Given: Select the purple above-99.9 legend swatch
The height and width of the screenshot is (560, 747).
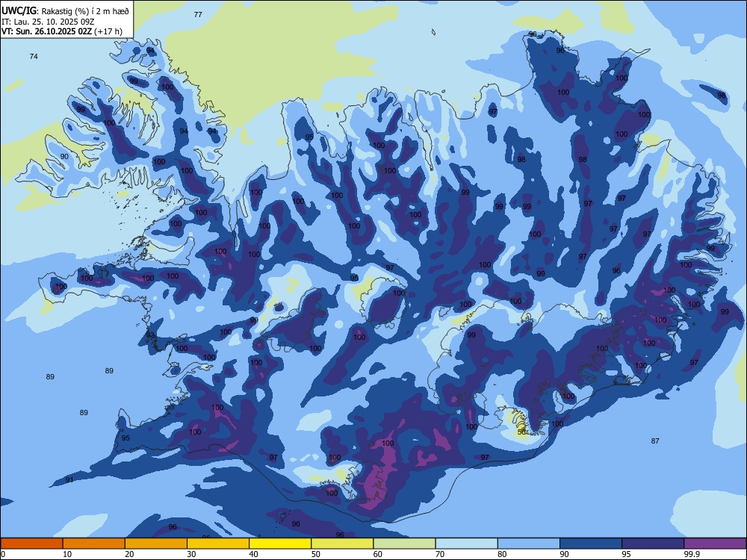Looking at the screenshot, I should 715,544.
